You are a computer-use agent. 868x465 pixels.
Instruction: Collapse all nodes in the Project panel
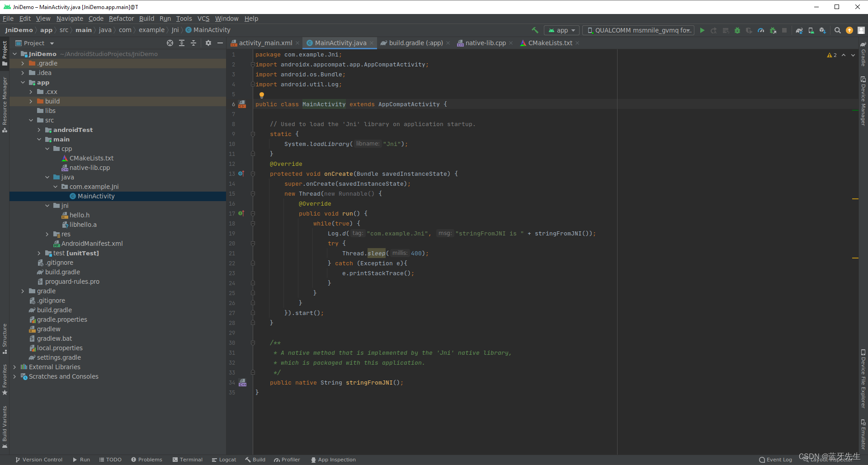pos(193,43)
